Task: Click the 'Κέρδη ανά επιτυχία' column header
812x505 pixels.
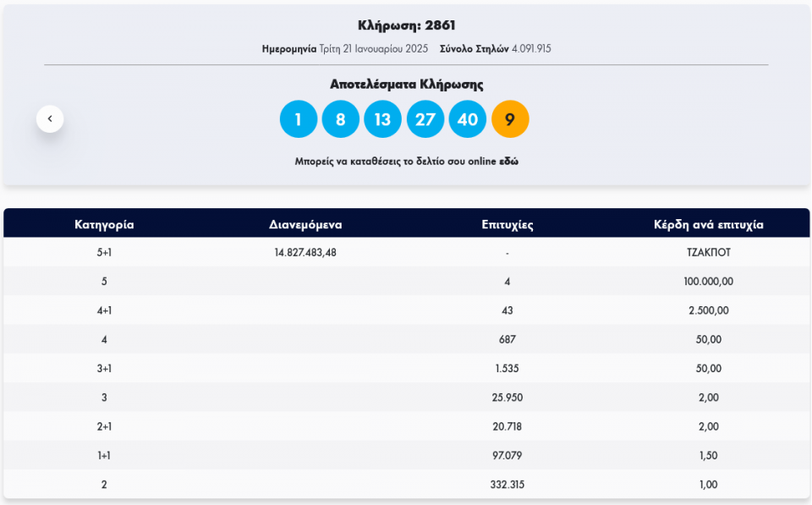Action: click(x=709, y=225)
